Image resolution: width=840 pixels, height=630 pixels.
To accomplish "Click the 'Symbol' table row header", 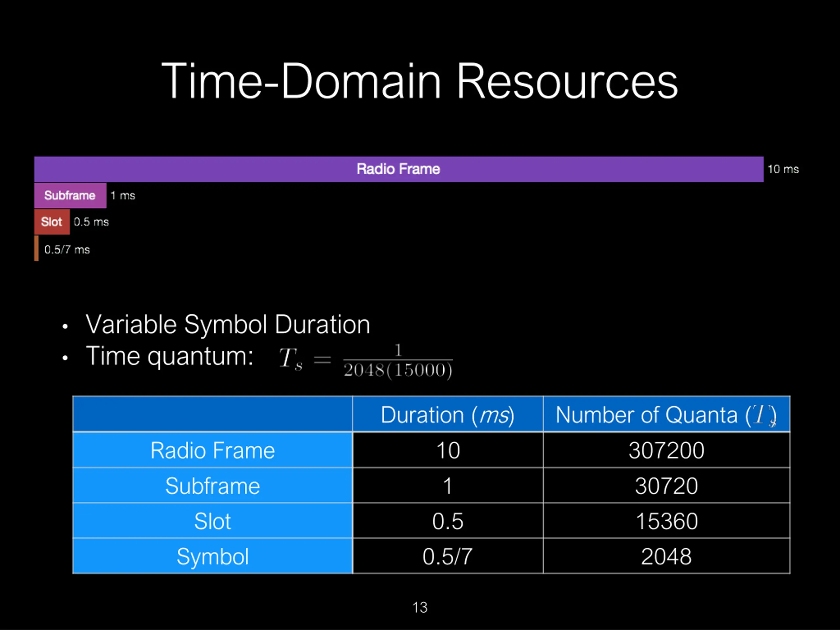I will (x=213, y=556).
